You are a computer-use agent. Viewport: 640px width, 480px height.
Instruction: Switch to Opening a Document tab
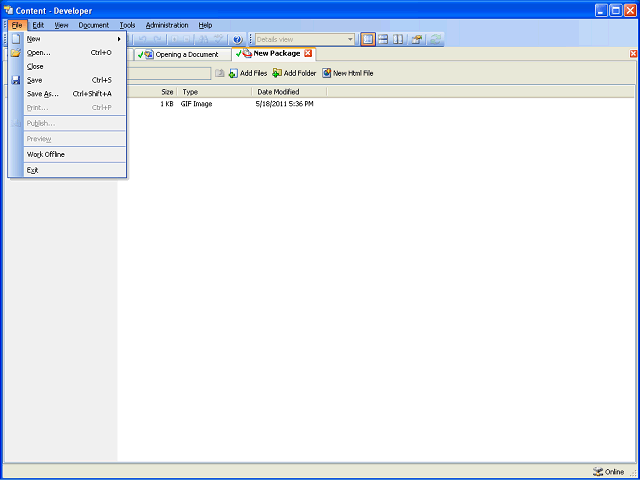pyautogui.click(x=182, y=54)
